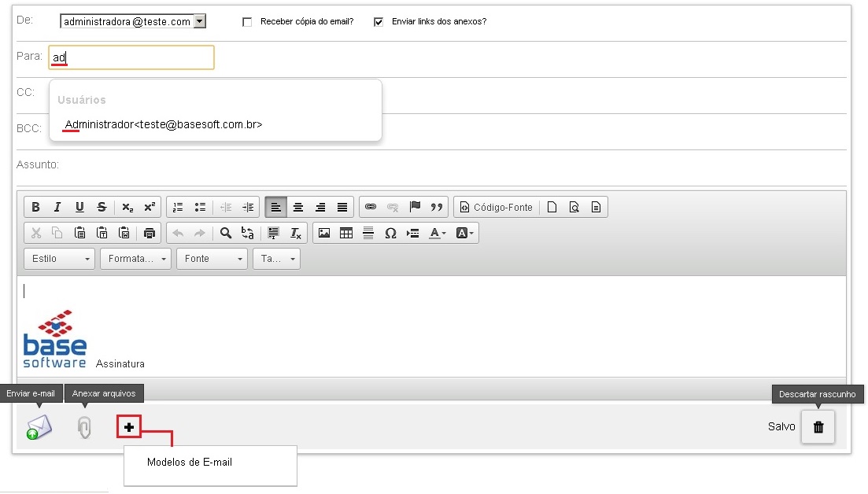The image size is (868, 494).
Task: Expand the Estilo dropdown
Action: point(59,259)
